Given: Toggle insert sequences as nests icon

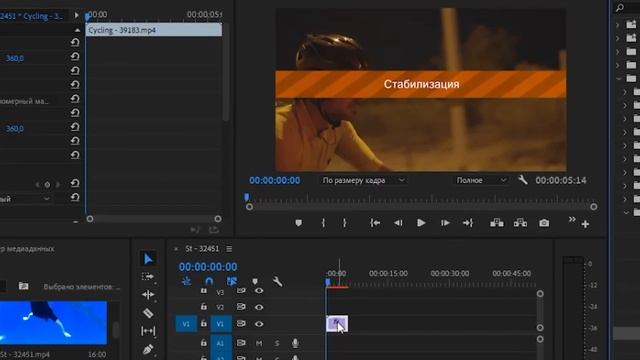Looking at the screenshot, I should [x=186, y=281].
